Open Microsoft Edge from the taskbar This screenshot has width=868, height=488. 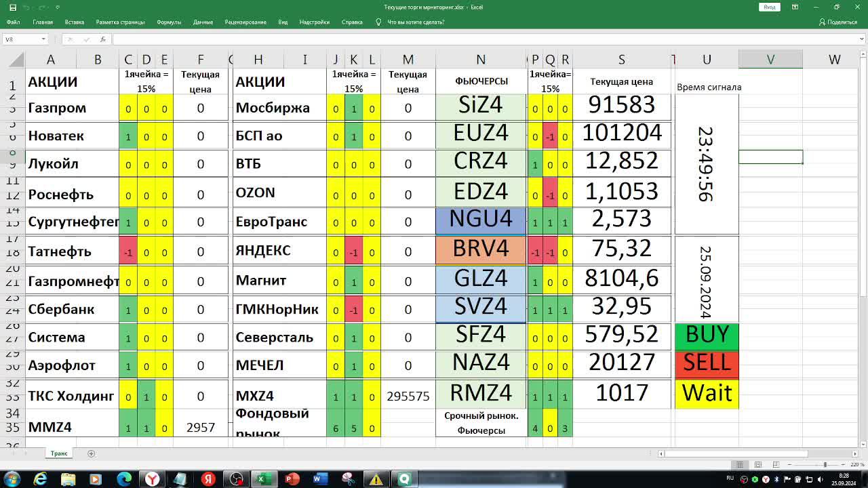[124, 479]
